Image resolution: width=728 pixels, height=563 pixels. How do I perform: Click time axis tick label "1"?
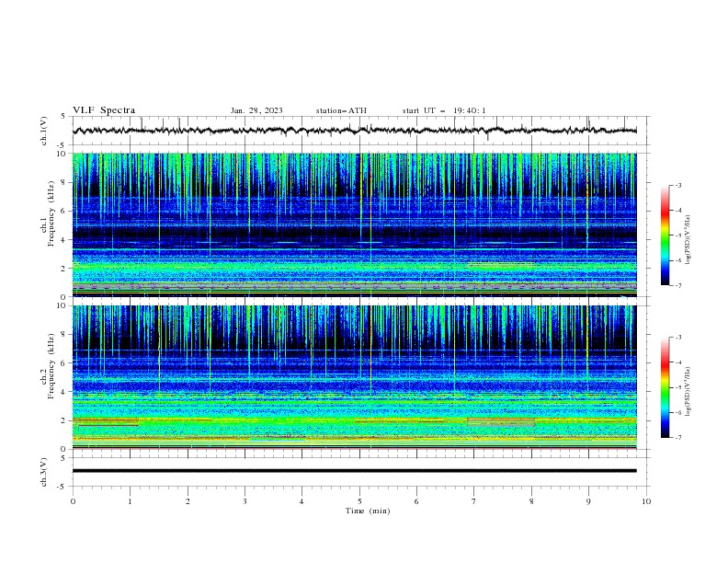coord(130,501)
